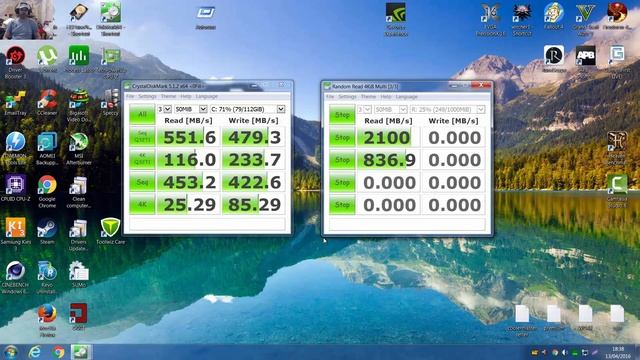Open the 50MiB test size dropdown, C: window
Image resolution: width=640 pixels, height=360 pixels.
(191, 109)
